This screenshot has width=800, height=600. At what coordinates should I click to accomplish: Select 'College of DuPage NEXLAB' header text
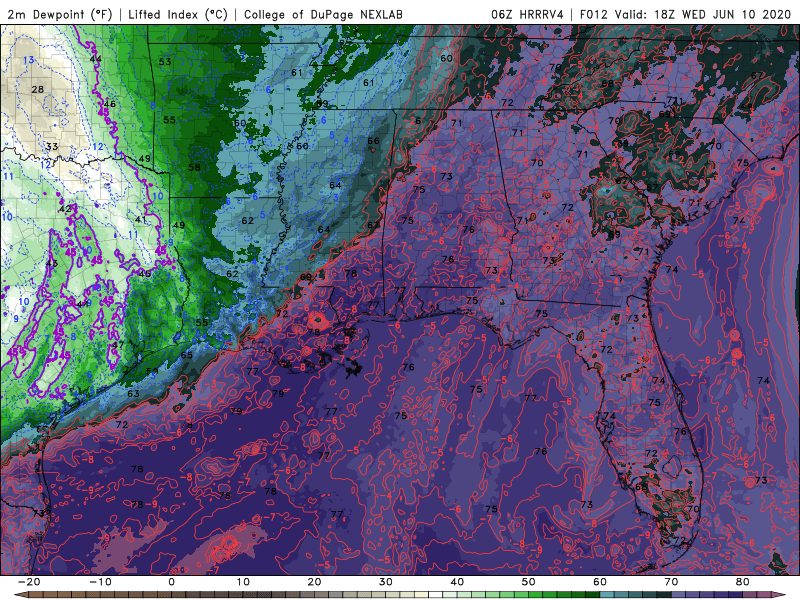click(x=323, y=14)
